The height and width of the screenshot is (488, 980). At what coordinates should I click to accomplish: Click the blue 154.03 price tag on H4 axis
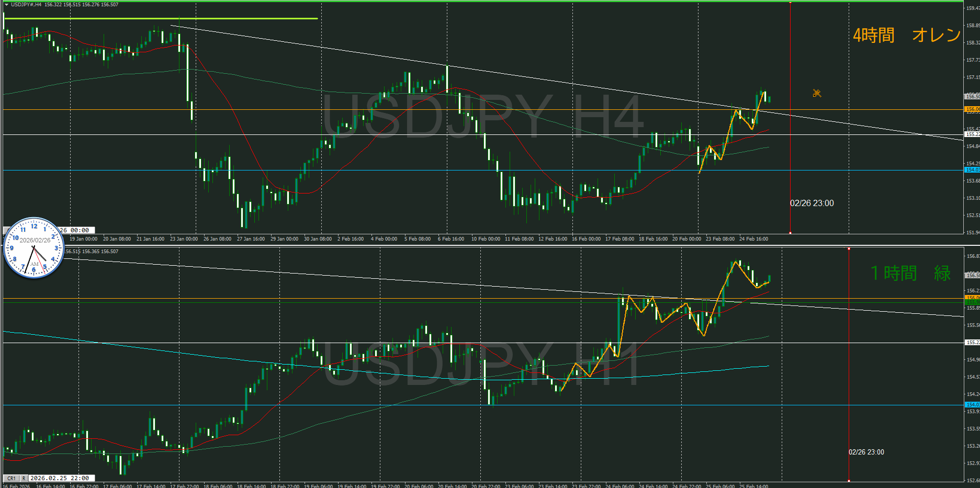[972, 170]
